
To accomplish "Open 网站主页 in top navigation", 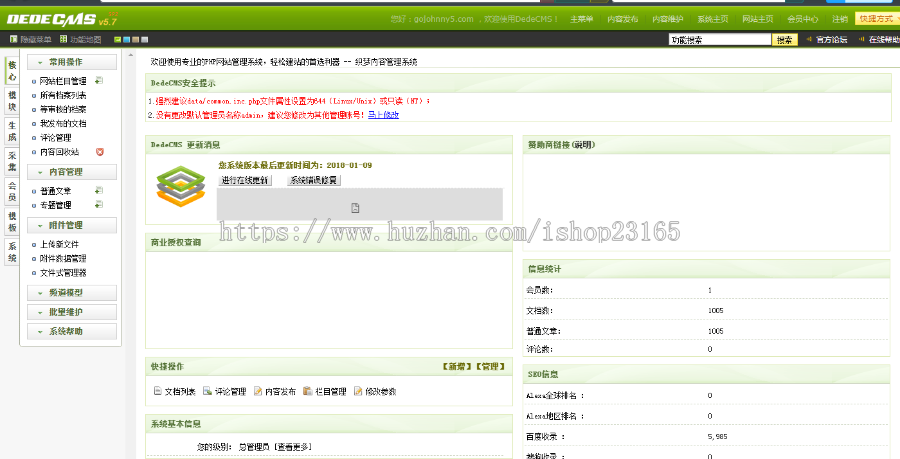I will pyautogui.click(x=758, y=19).
